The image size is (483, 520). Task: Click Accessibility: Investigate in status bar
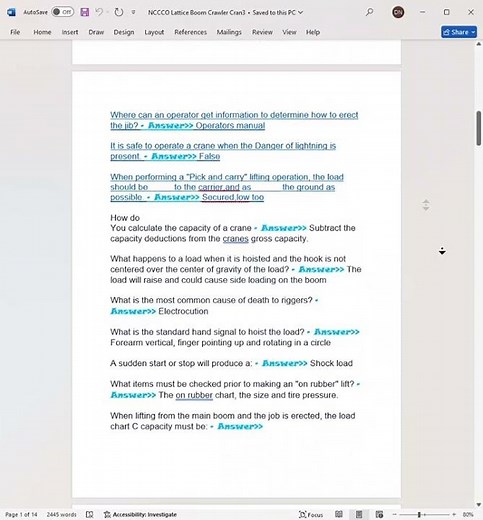click(x=140, y=514)
